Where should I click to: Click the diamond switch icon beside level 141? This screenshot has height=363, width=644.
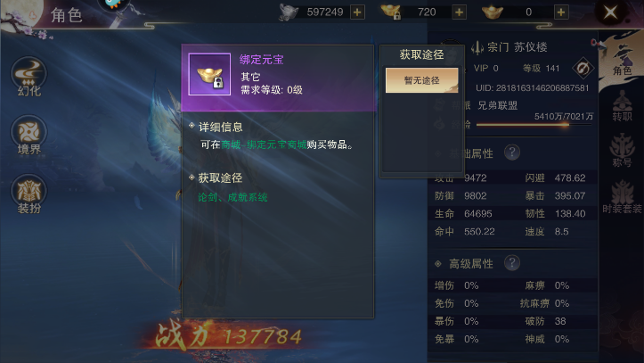pos(583,69)
